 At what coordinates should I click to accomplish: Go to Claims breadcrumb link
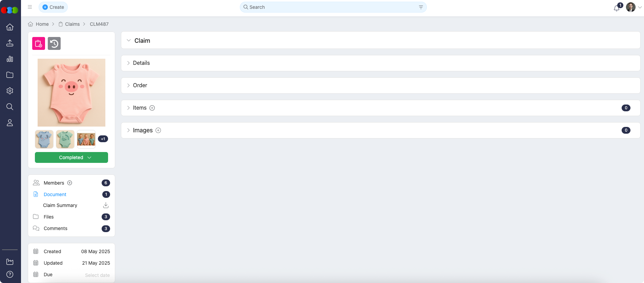click(72, 24)
